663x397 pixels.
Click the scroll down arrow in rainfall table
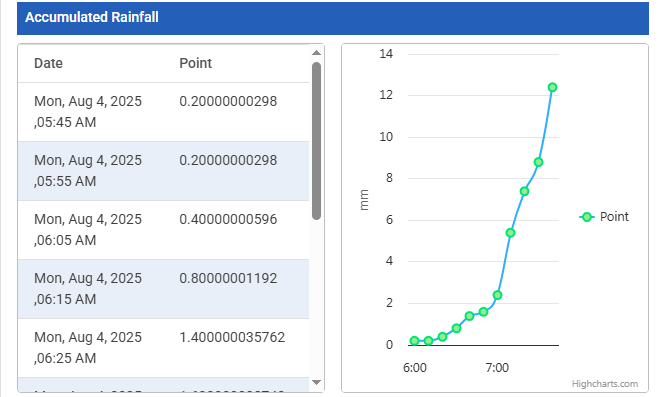(316, 382)
